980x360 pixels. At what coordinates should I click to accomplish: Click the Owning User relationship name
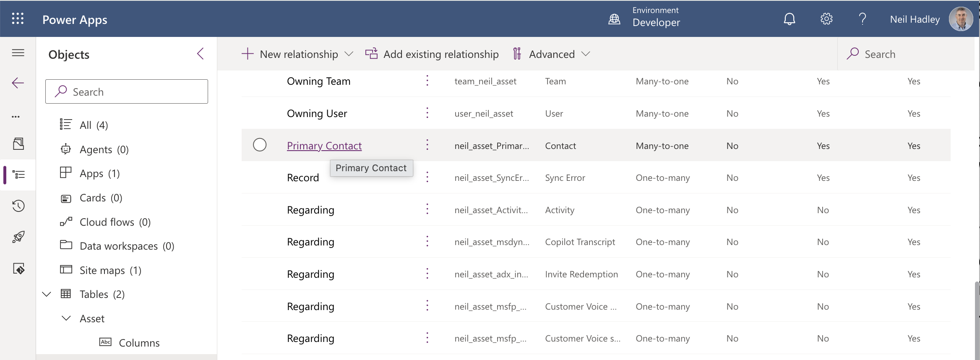pyautogui.click(x=317, y=113)
